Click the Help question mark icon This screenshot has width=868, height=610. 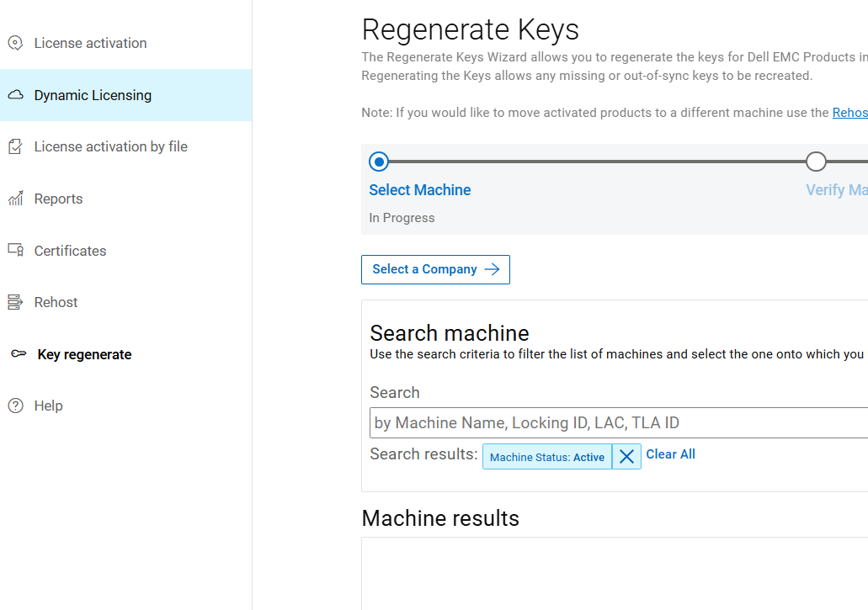[x=15, y=406]
